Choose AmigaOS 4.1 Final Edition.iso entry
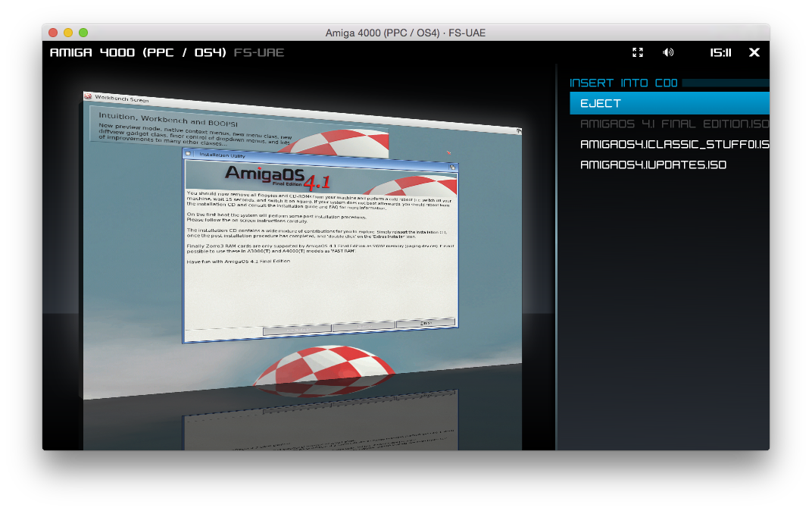Image resolution: width=812 pixels, height=511 pixels. (x=674, y=124)
